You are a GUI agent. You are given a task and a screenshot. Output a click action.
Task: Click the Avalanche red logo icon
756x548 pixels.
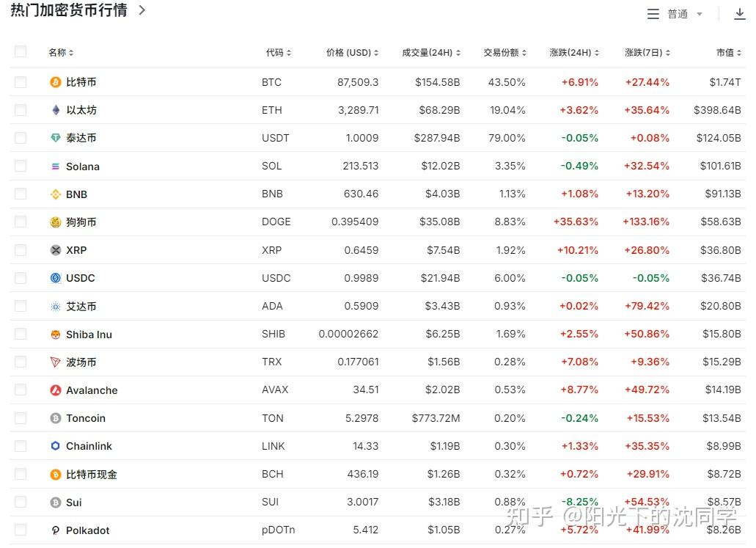(56, 390)
